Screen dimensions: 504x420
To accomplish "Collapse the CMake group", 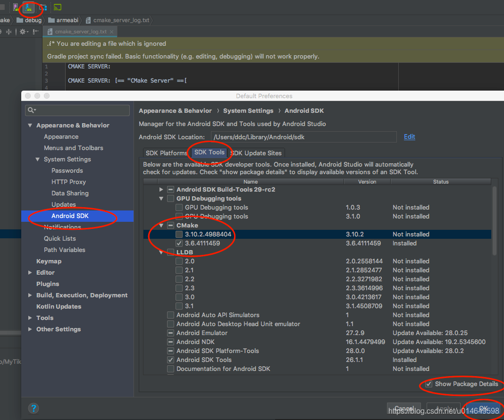I will [161, 225].
